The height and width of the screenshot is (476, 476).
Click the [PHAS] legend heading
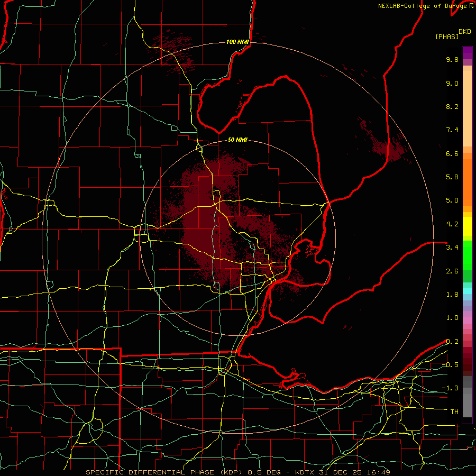tap(447, 36)
